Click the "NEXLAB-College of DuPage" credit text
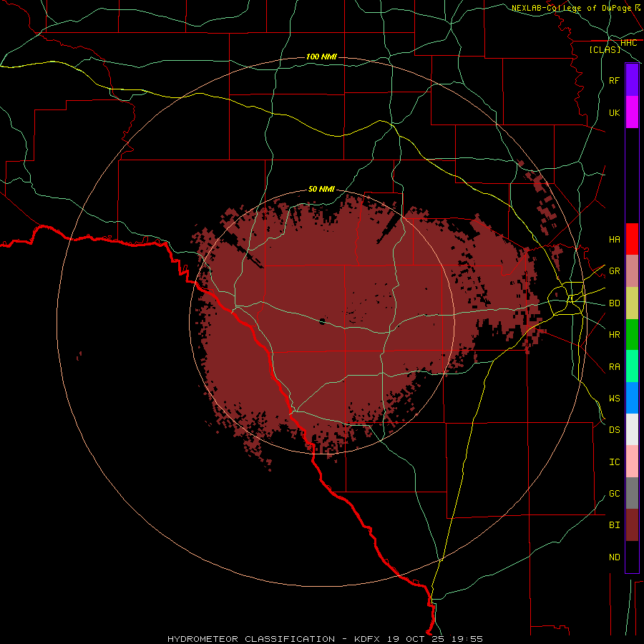The image size is (644, 644). click(x=571, y=8)
